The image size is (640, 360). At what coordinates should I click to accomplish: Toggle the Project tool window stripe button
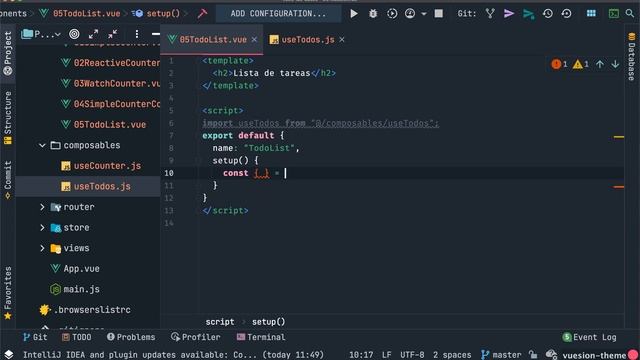[8, 53]
